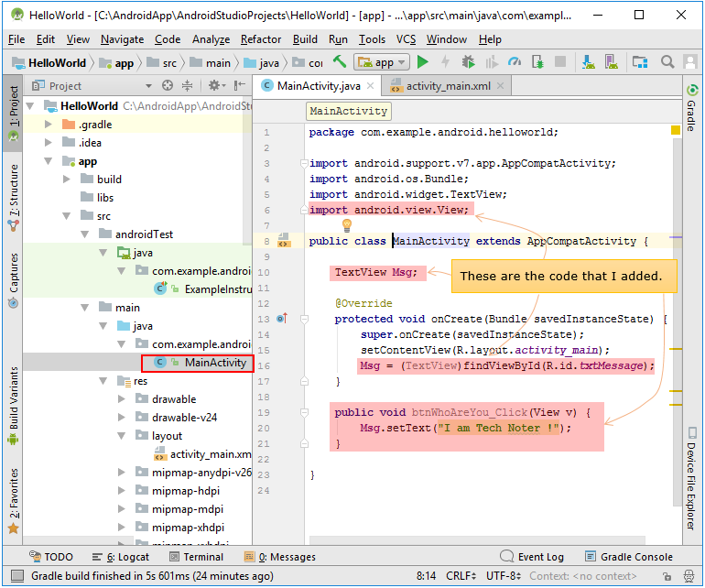Viewport: 705px width, 588px height.
Task: Toggle the Gradle tool window
Action: coord(692,108)
